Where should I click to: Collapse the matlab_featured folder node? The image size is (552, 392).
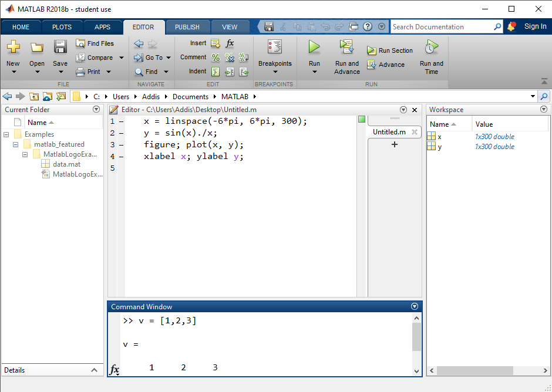pos(16,144)
